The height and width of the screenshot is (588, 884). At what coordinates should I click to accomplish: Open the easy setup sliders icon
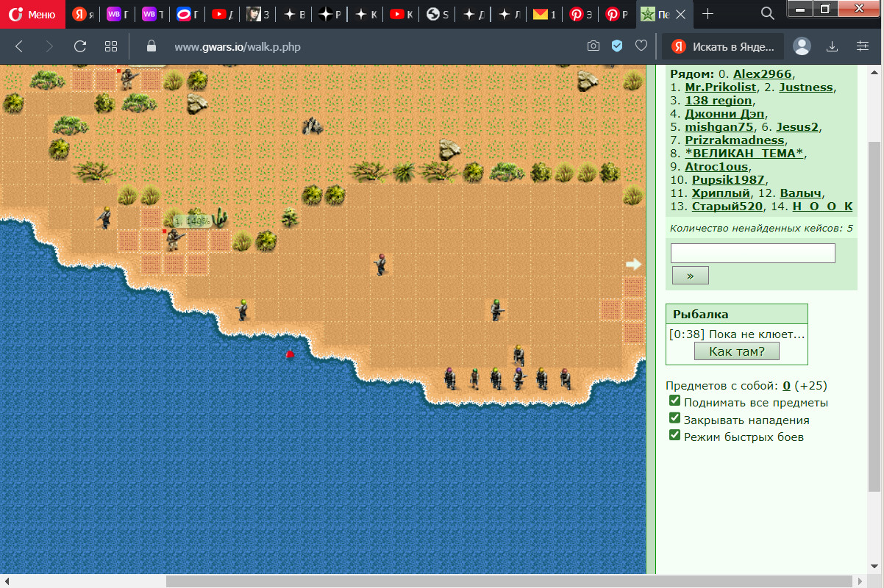[863, 46]
